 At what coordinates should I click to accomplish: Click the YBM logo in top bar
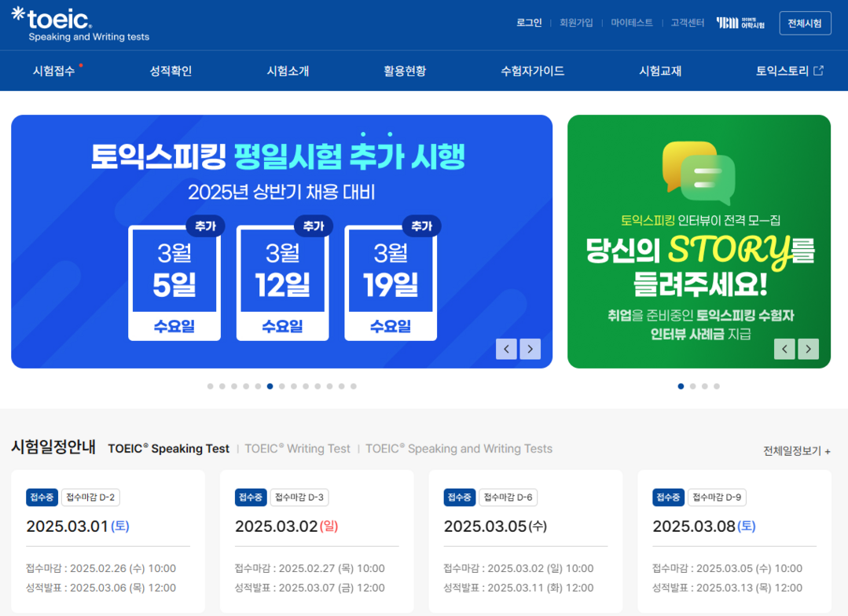[x=740, y=23]
